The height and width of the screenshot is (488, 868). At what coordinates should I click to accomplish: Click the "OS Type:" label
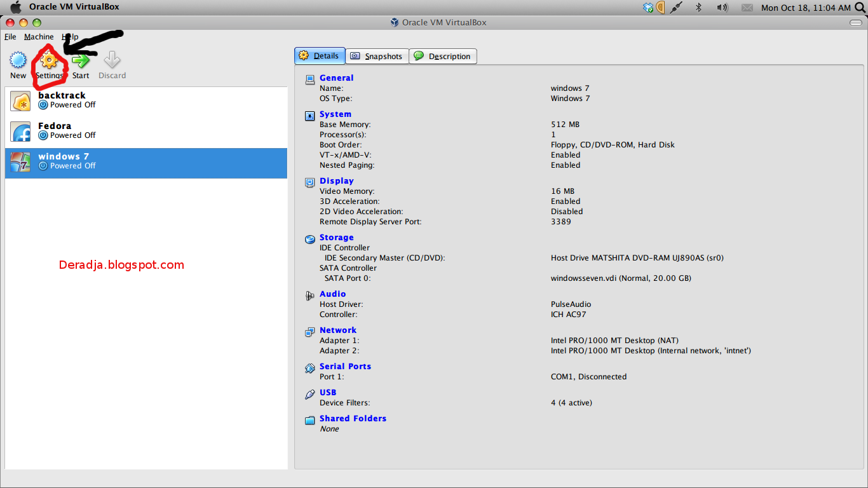tap(336, 98)
